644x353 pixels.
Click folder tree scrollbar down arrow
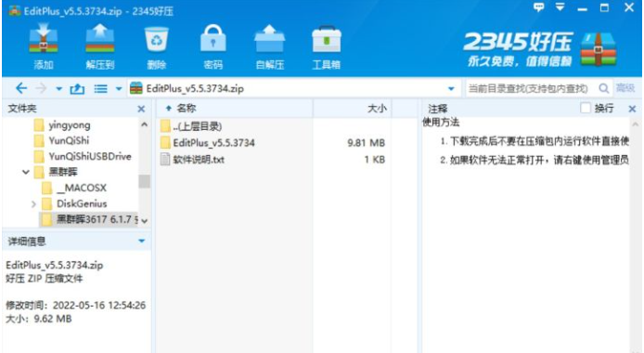tap(144, 221)
